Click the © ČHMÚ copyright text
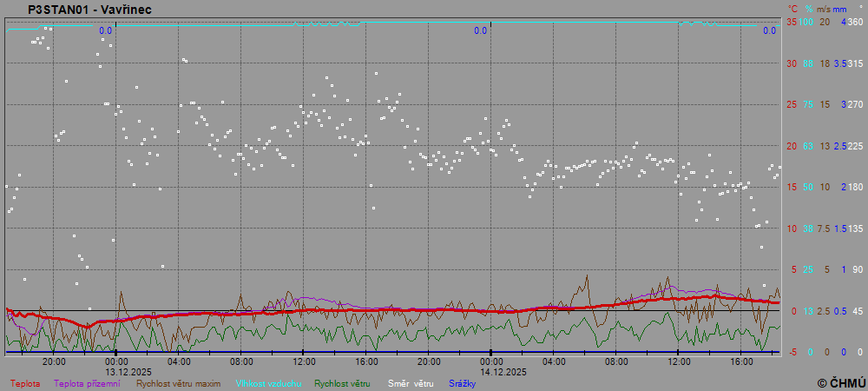Image resolution: width=868 pixels, height=391 pixels. point(840,382)
